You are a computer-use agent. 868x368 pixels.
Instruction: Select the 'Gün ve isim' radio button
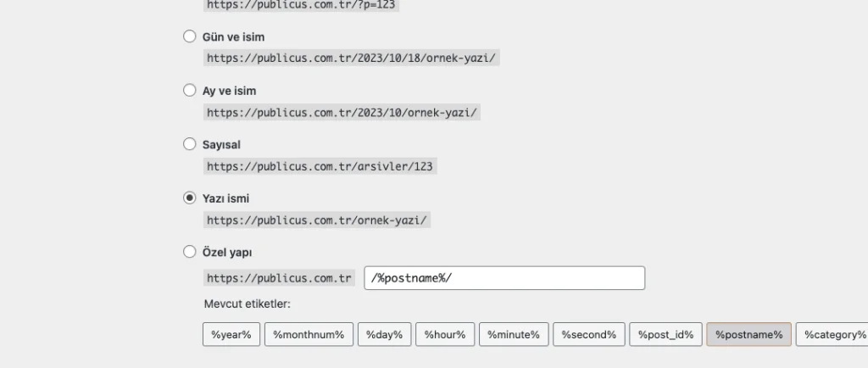(189, 37)
